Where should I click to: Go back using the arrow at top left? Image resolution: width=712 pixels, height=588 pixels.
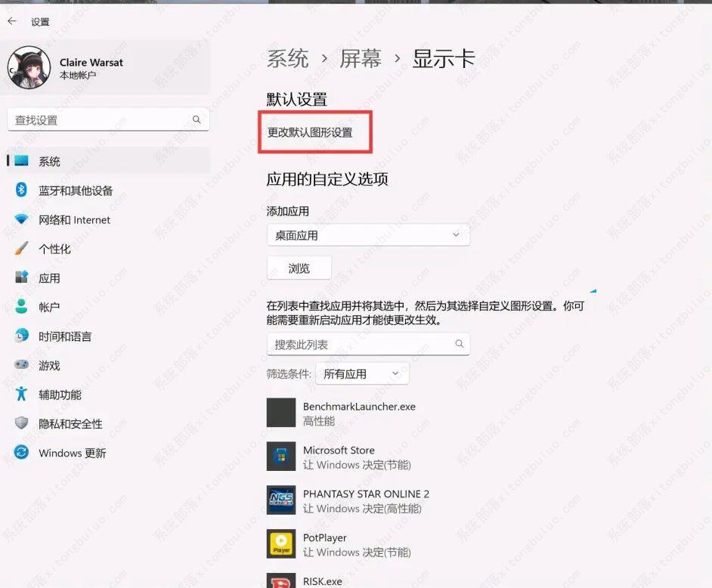tap(12, 21)
